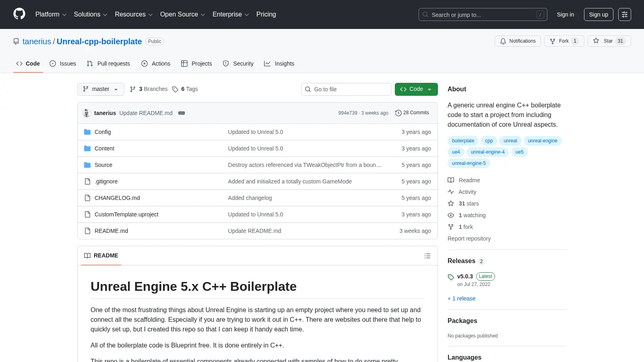This screenshot has width=644, height=362.
Task: Switch to the Actions tab
Action: [x=156, y=64]
